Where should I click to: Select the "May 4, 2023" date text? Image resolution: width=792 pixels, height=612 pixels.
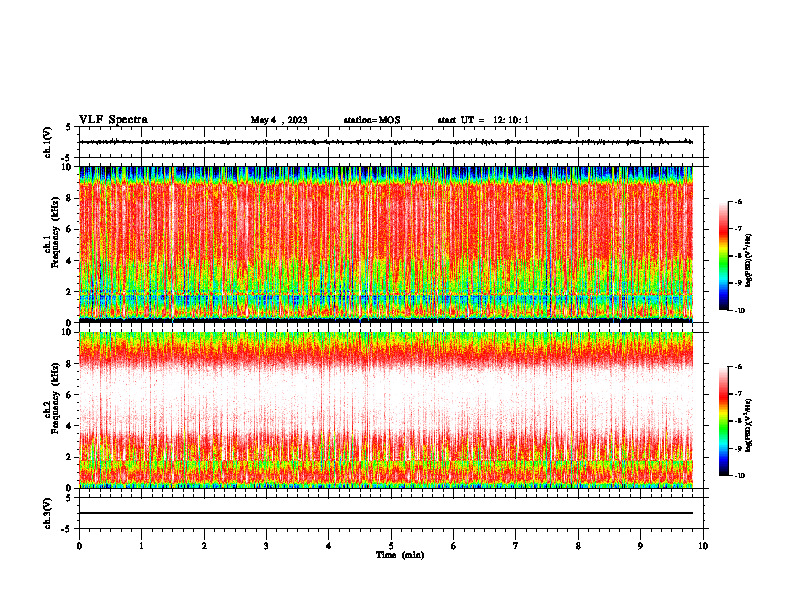click(279, 120)
